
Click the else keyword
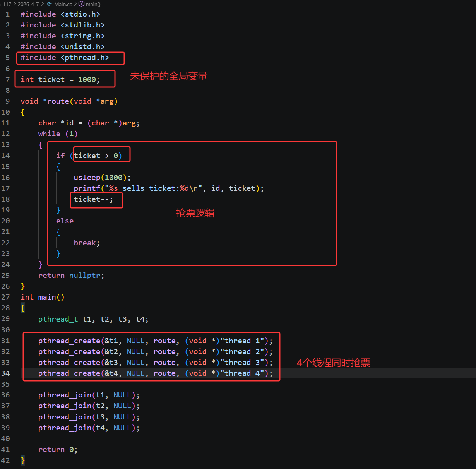coord(65,221)
